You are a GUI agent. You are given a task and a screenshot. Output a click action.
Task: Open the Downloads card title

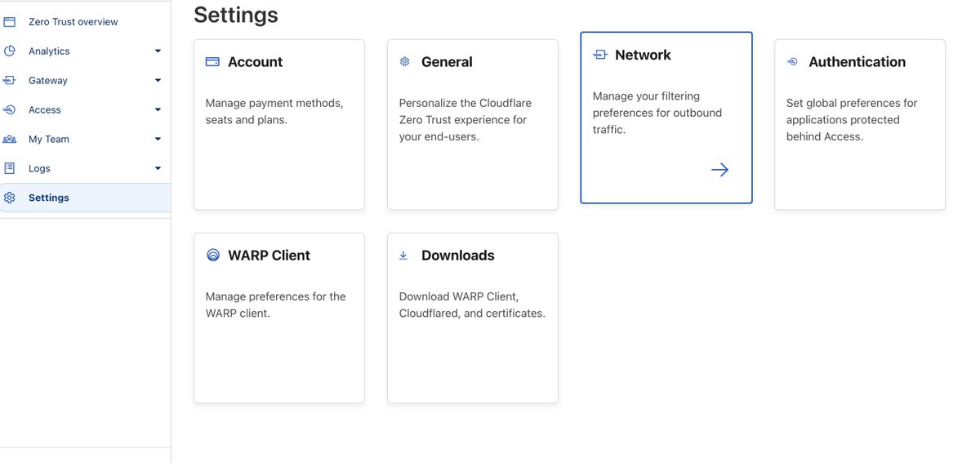pos(457,256)
